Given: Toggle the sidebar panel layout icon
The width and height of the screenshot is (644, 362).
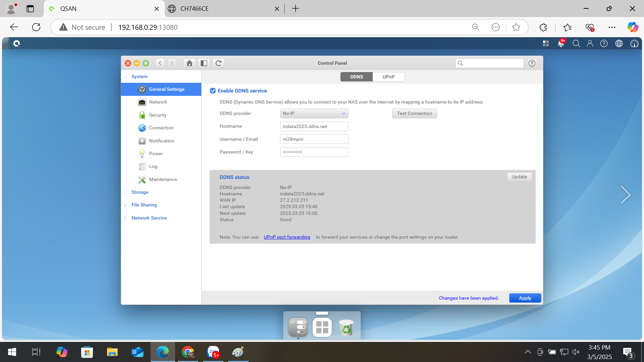Looking at the screenshot, I should [x=204, y=63].
